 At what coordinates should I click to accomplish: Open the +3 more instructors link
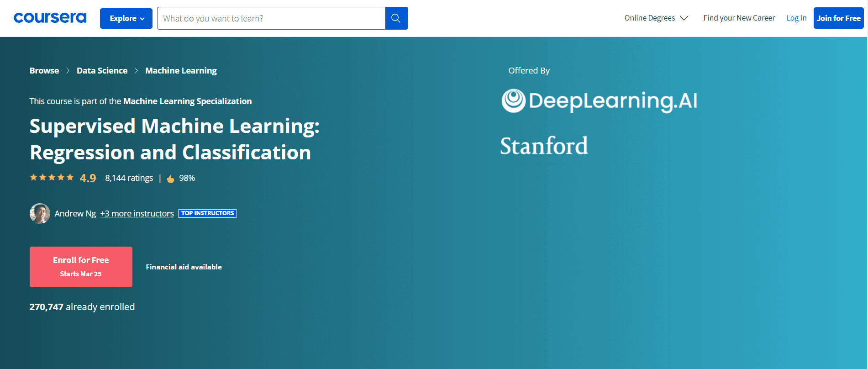[137, 213]
